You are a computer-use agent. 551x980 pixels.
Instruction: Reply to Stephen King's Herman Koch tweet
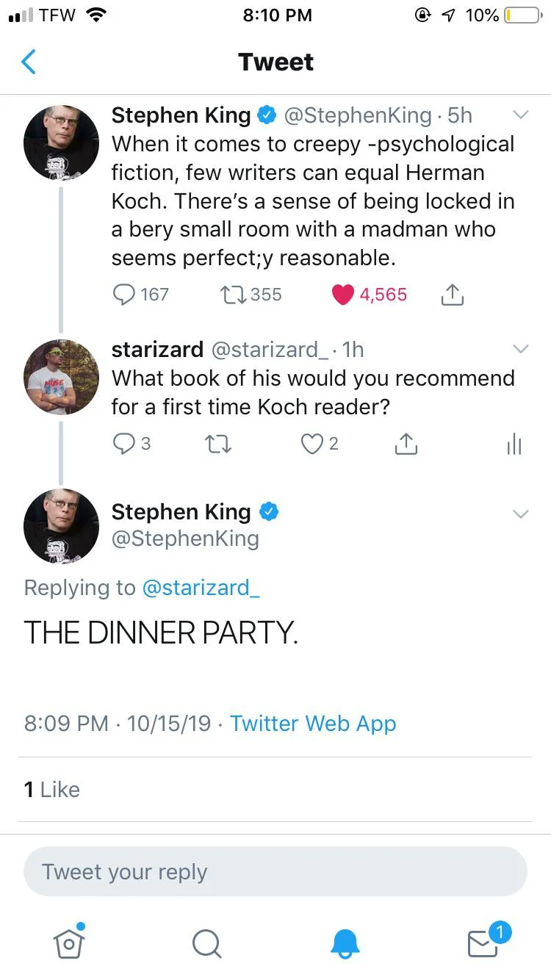coord(124,295)
